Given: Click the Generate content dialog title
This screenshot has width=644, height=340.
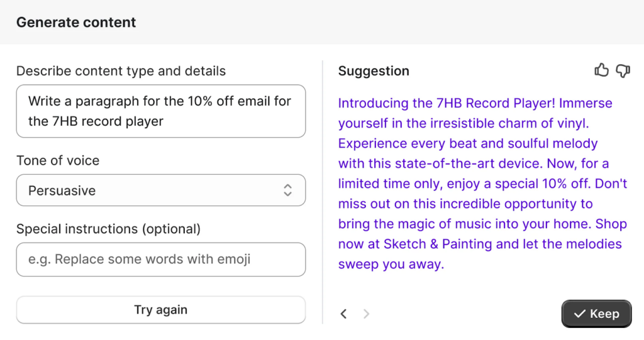Looking at the screenshot, I should click(76, 23).
